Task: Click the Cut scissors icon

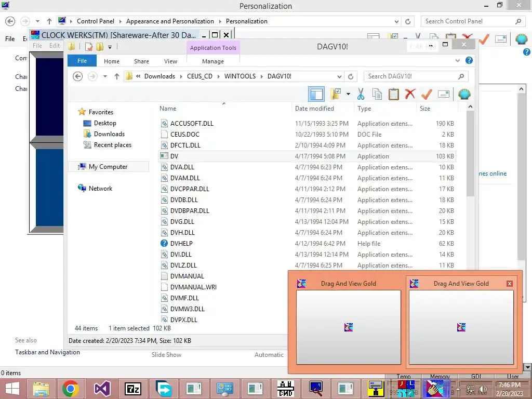Action: point(361,94)
